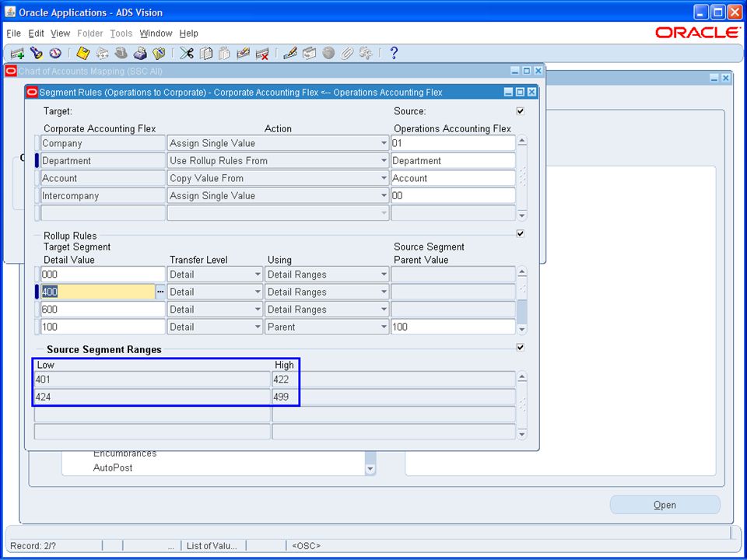Toggle the checkbox next to Source label
This screenshot has width=747, height=560.
point(521,111)
